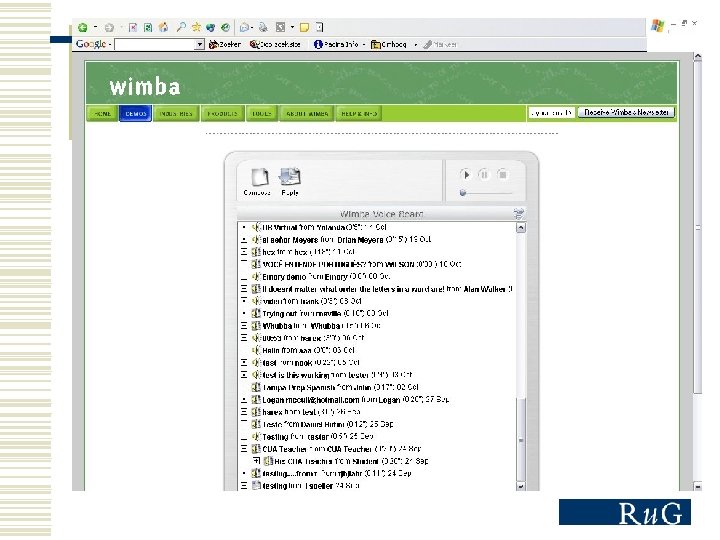Image resolution: width=720 pixels, height=540 pixels.
Task: Open the HOME navigation tab
Action: click(102, 113)
